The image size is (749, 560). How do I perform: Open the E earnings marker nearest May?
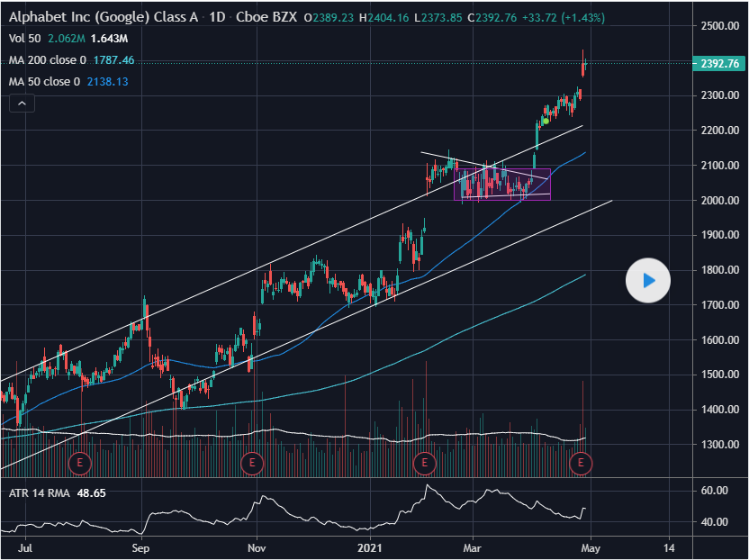pos(582,463)
